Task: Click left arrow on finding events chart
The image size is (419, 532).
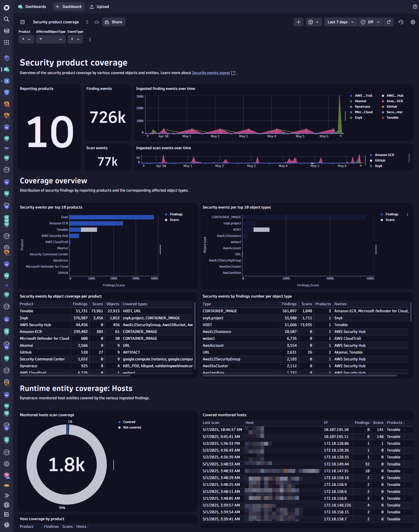Action: [x=148, y=136]
